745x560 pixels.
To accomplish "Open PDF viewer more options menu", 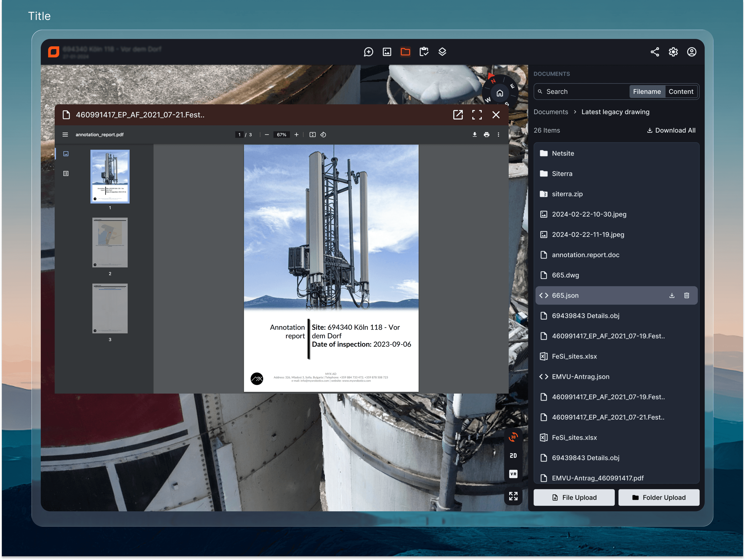I will [x=499, y=134].
